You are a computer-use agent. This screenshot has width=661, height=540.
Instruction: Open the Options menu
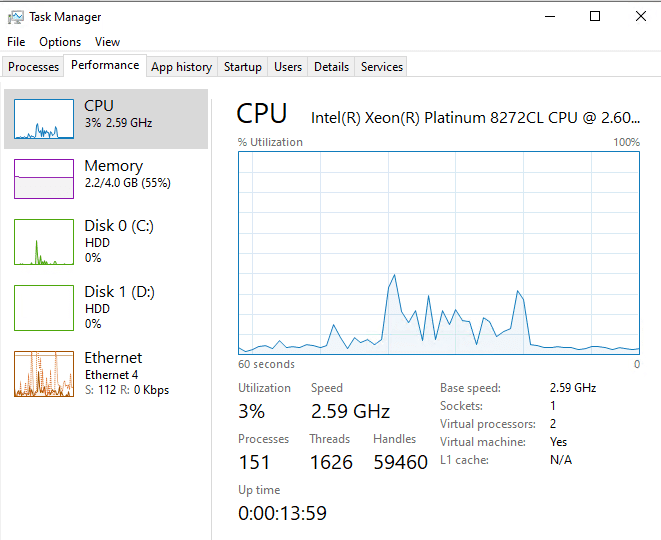tap(60, 42)
